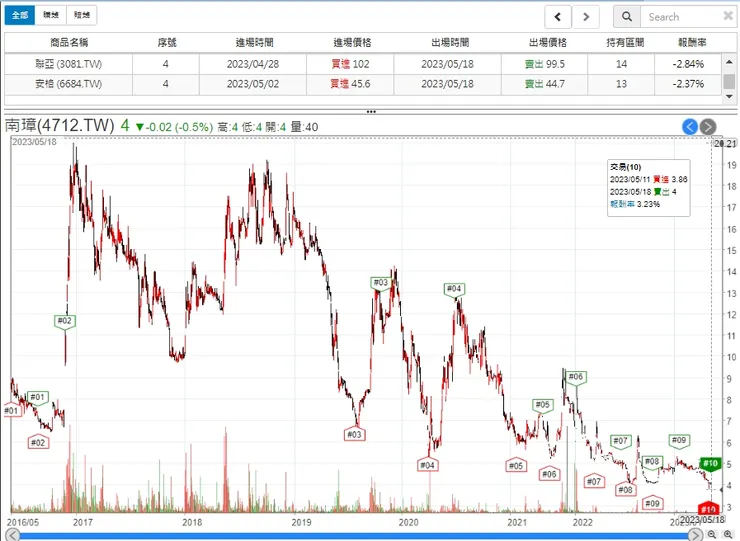
Task: Click the 買進 102 entry price cell
Action: [x=350, y=64]
